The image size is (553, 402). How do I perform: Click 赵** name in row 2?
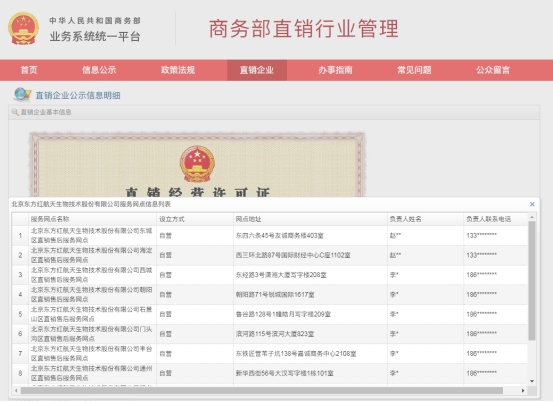[395, 255]
